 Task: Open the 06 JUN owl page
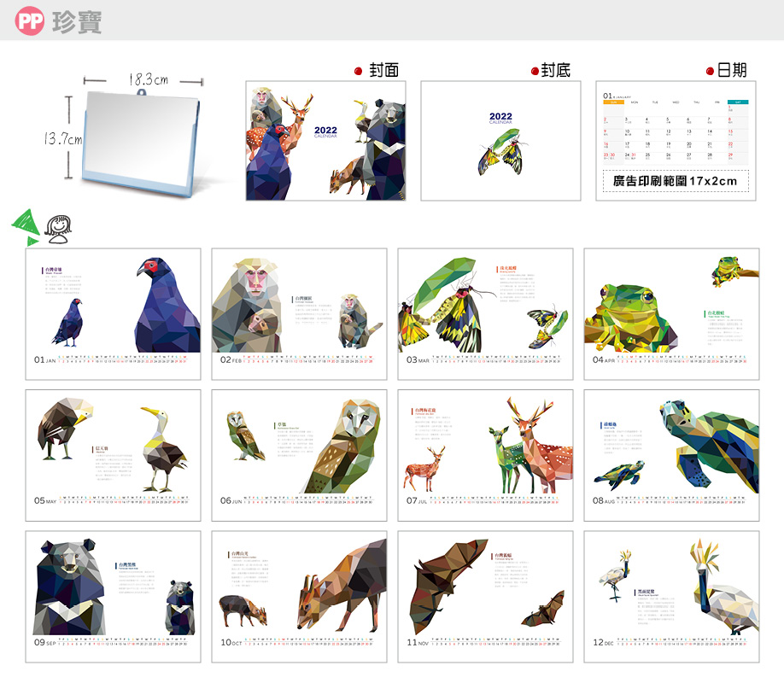tap(299, 455)
